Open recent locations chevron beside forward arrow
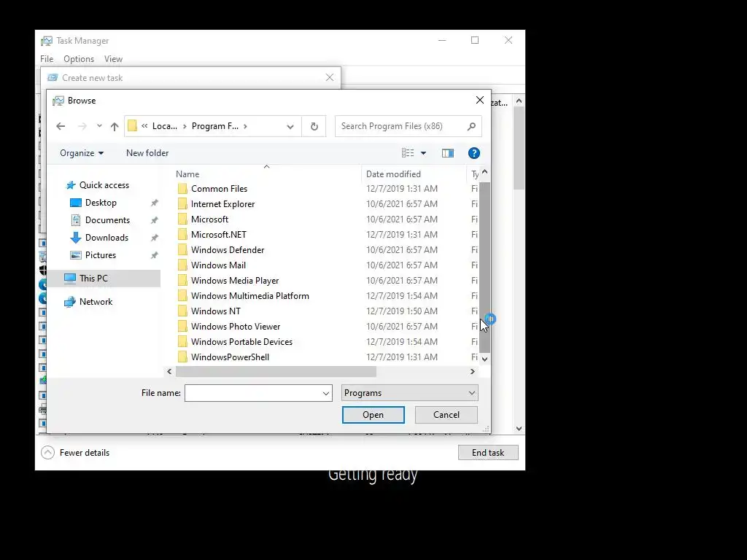 pos(99,126)
